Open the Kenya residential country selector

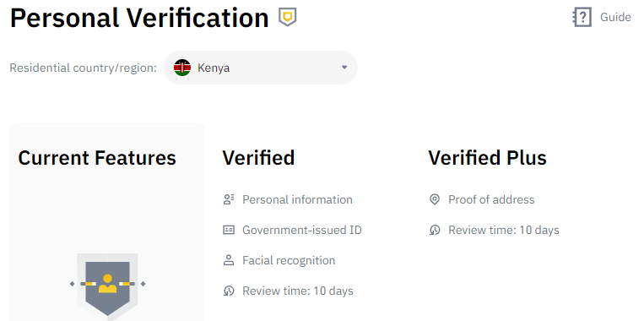tap(261, 68)
